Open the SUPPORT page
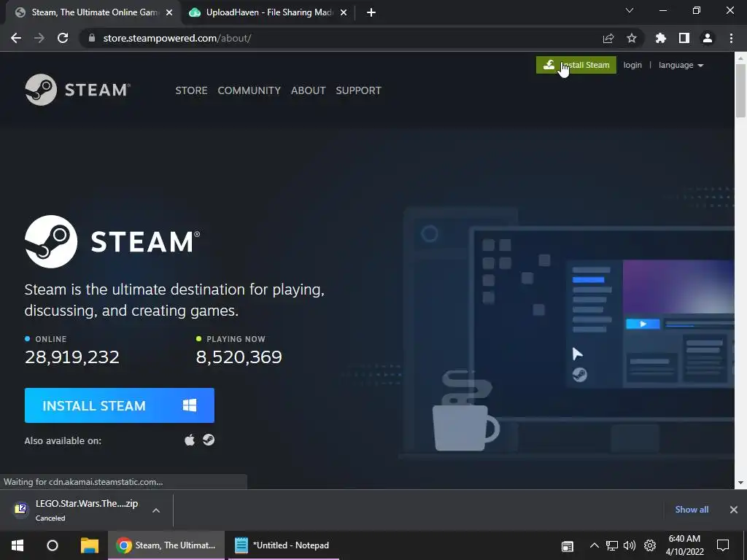The height and width of the screenshot is (560, 747). [358, 90]
